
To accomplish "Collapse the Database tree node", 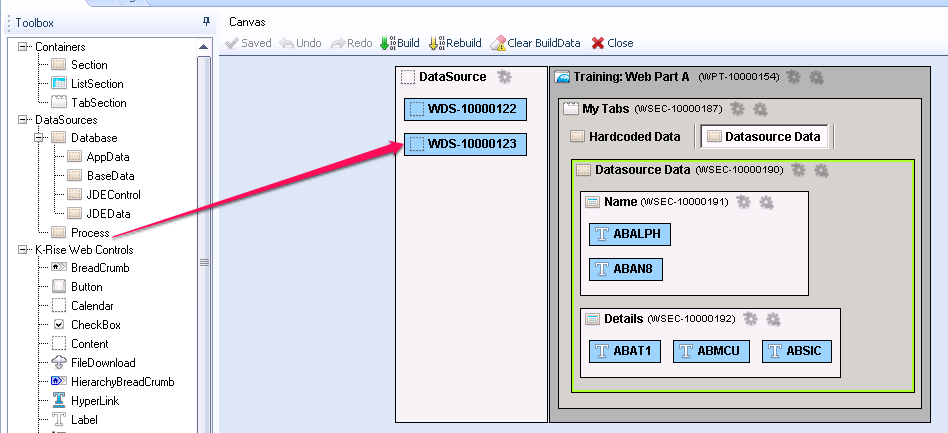I will coord(39,138).
